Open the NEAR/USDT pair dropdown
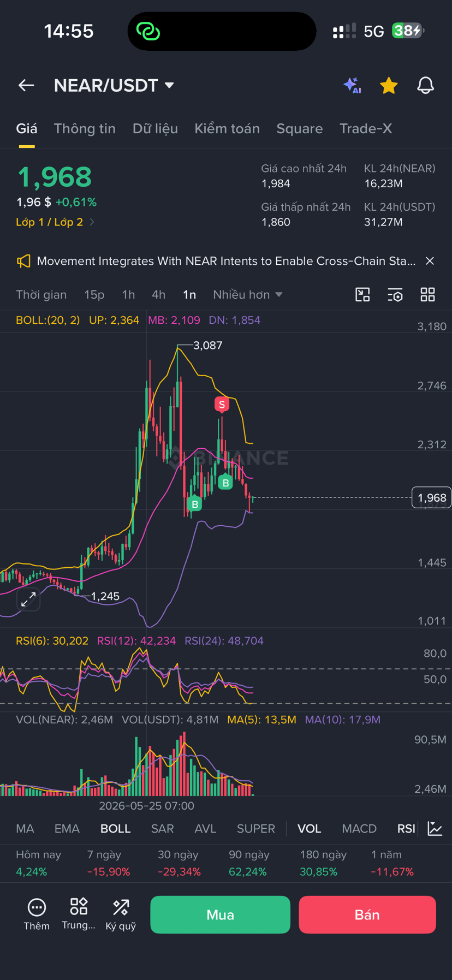Image resolution: width=452 pixels, height=980 pixels. point(114,85)
